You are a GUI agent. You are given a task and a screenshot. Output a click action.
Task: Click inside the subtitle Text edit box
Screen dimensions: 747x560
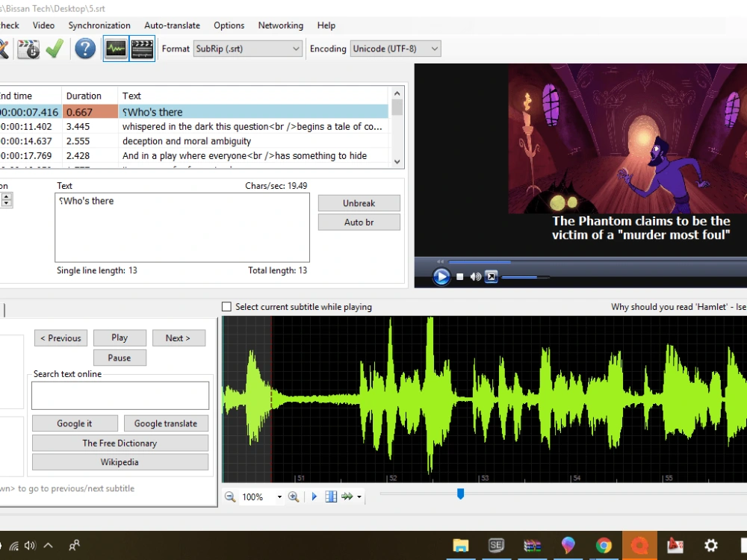182,228
